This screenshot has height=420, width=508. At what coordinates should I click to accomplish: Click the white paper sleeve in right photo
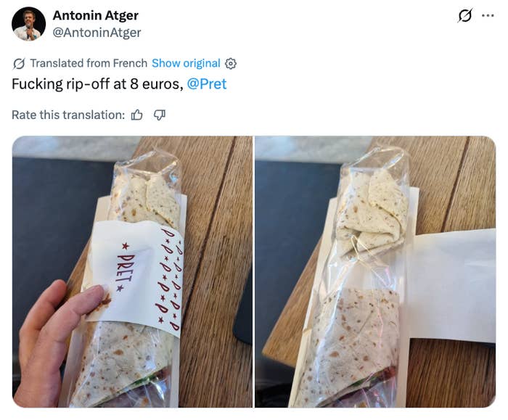pos(454,285)
